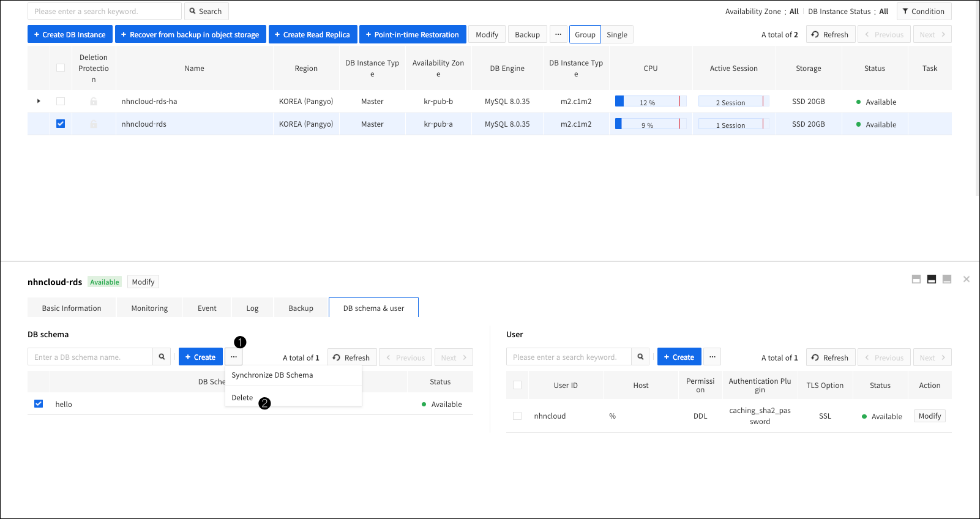
Task: Click the lock icon for nhncloud-rds row
Action: point(94,124)
